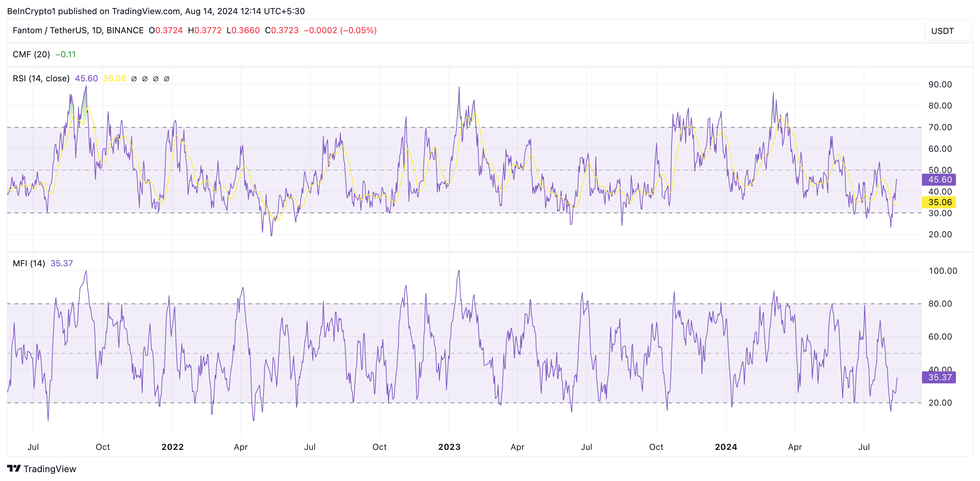This screenshot has width=980, height=481.
Task: Click the 2024 label on time axis
Action: [x=726, y=447]
